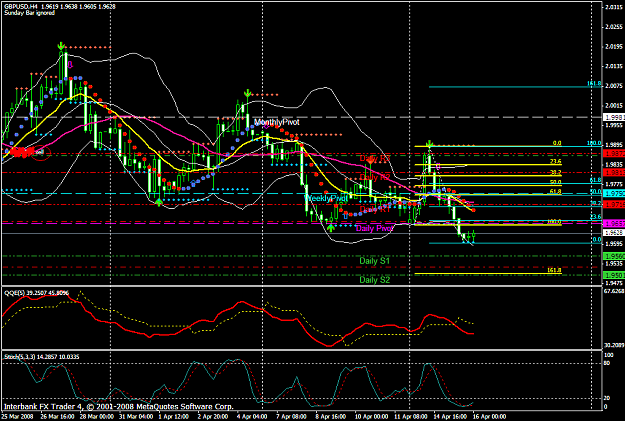The width and height of the screenshot is (625, 421).
Task: Click the red 1.9813 price tag
Action: [x=614, y=172]
